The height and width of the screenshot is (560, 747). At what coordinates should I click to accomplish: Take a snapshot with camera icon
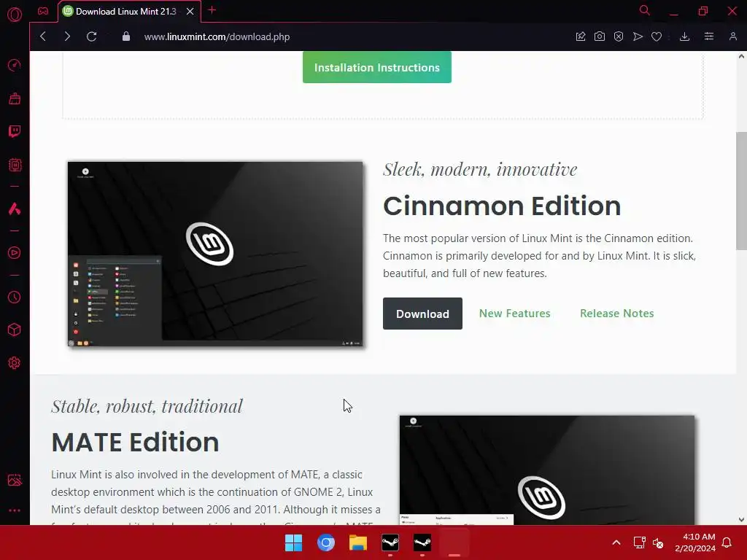pyautogui.click(x=600, y=36)
